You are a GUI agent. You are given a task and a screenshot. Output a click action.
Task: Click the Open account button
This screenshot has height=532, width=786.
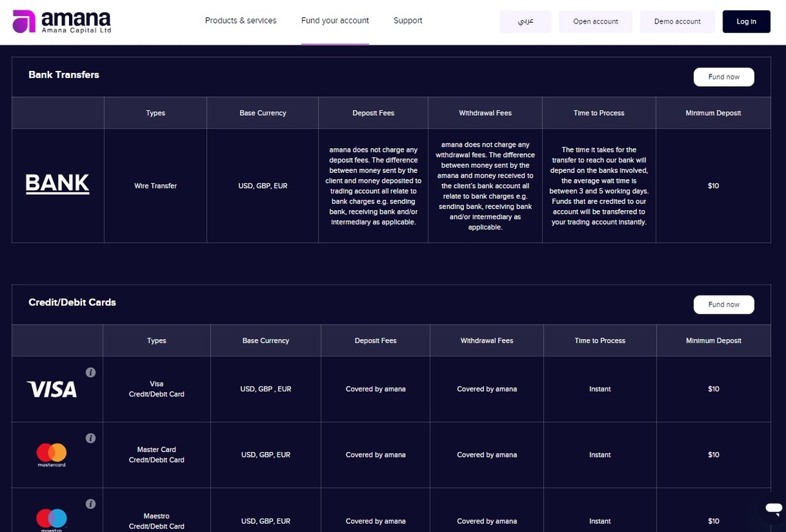click(596, 21)
